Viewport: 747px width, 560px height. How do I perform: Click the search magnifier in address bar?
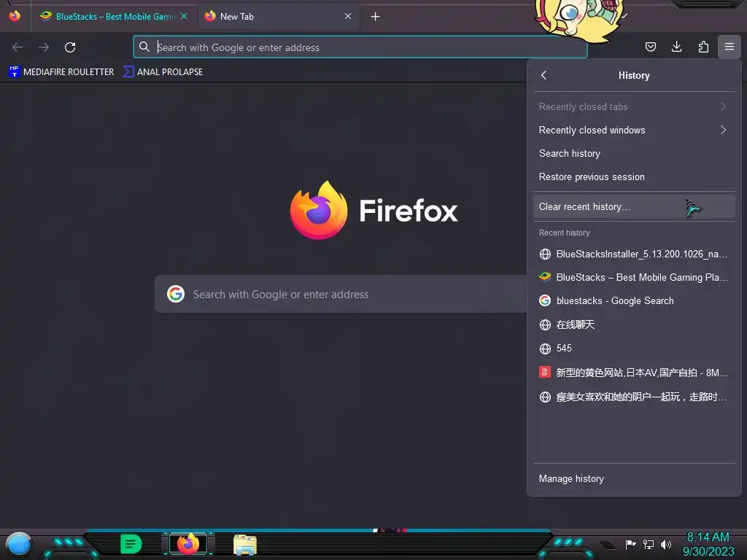tap(144, 47)
